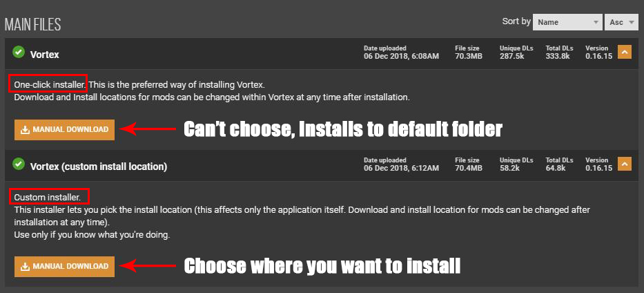The image size is (644, 293).
Task: Click Manual Download for Vortex custom install location
Action: click(x=64, y=266)
